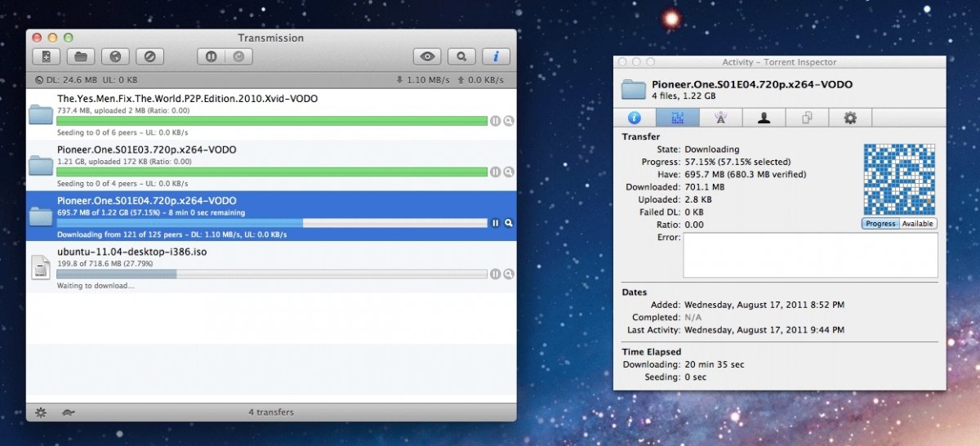Click Progress value '57.15% (57.15% selected)'

coord(737,162)
